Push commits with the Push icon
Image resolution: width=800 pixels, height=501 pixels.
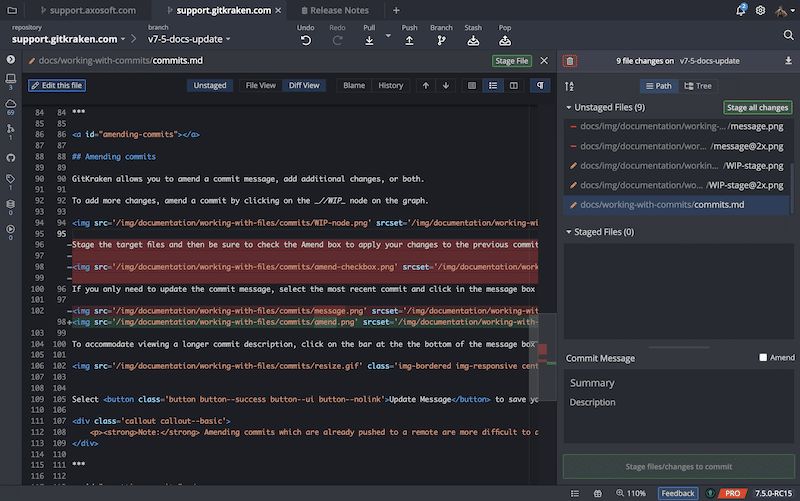click(409, 41)
